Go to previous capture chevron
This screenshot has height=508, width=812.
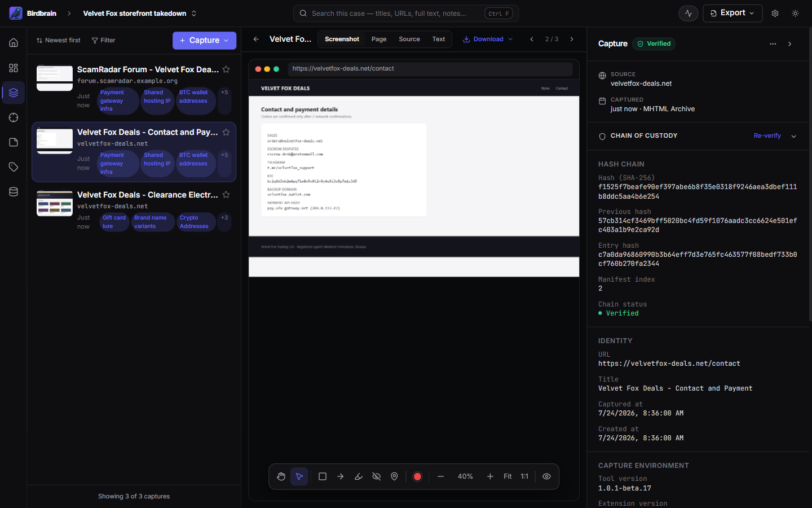532,39
